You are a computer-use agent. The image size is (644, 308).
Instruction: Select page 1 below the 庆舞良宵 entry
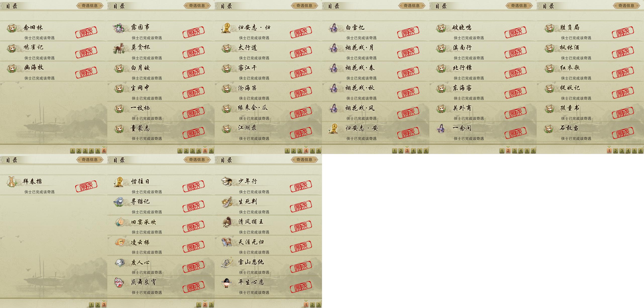[199, 305]
